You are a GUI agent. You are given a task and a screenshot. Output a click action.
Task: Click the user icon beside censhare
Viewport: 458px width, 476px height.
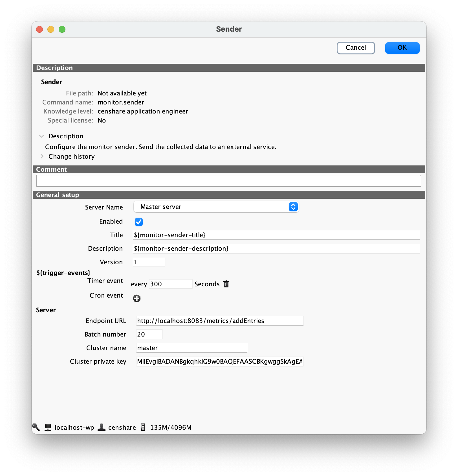click(102, 427)
